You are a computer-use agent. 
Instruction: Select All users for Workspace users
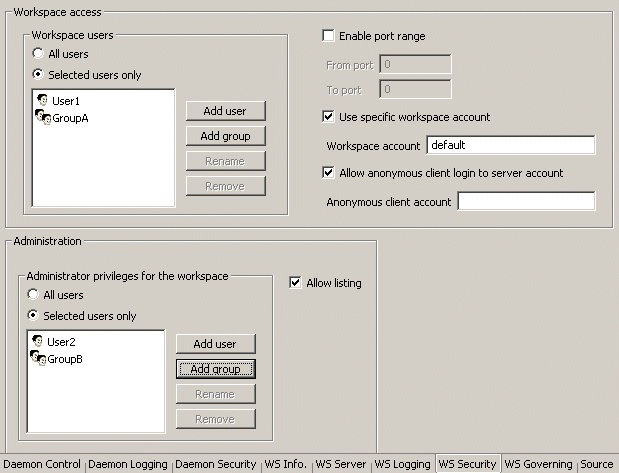pyautogui.click(x=38, y=53)
